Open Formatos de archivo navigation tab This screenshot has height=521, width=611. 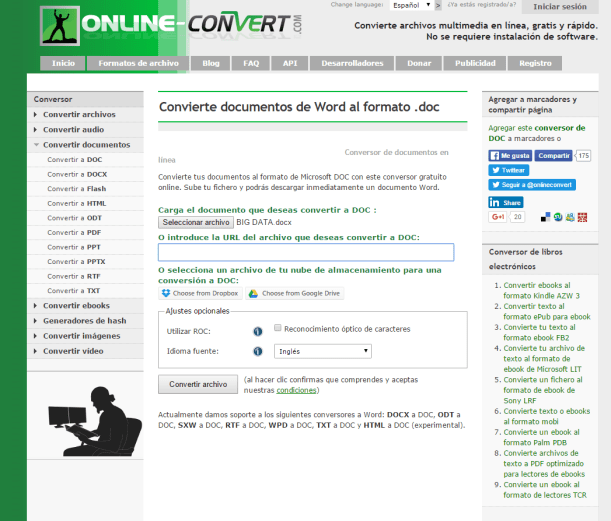tap(138, 63)
